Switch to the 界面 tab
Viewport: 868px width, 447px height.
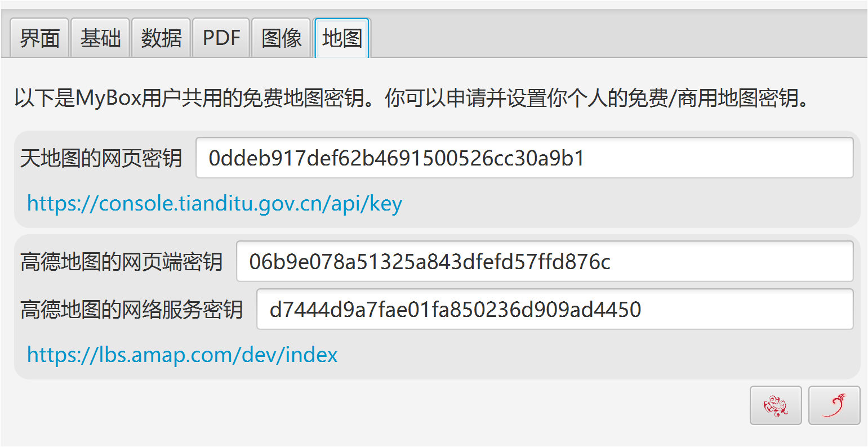tap(39, 38)
